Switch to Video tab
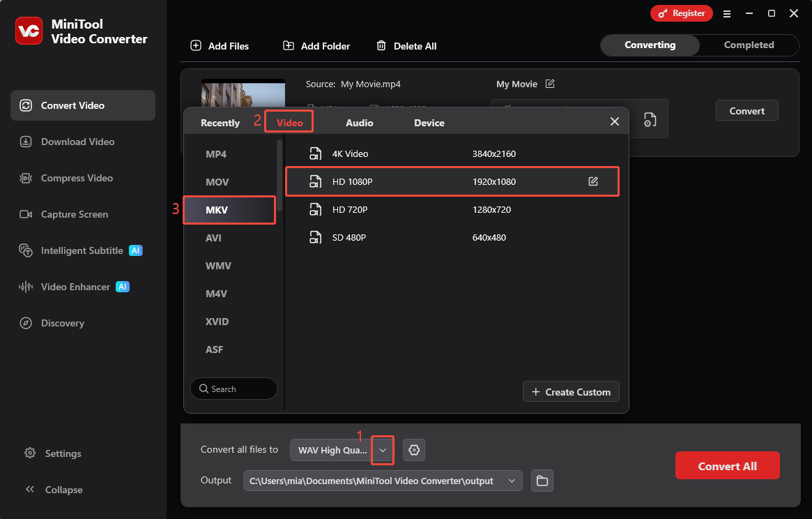The height and width of the screenshot is (519, 812). [289, 123]
